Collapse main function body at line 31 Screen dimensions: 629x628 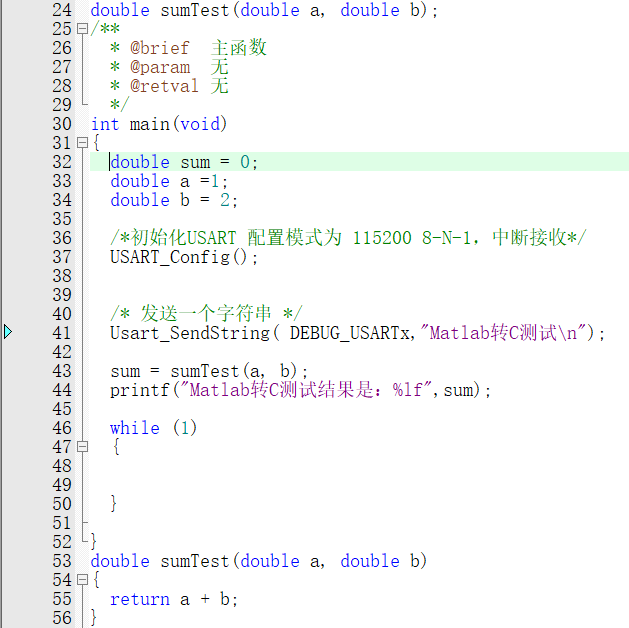(82, 143)
